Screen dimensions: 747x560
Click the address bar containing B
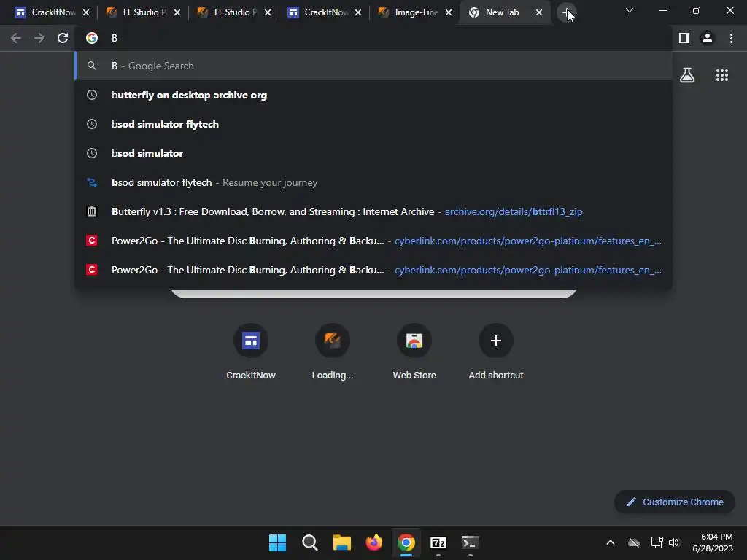pyautogui.click(x=373, y=38)
